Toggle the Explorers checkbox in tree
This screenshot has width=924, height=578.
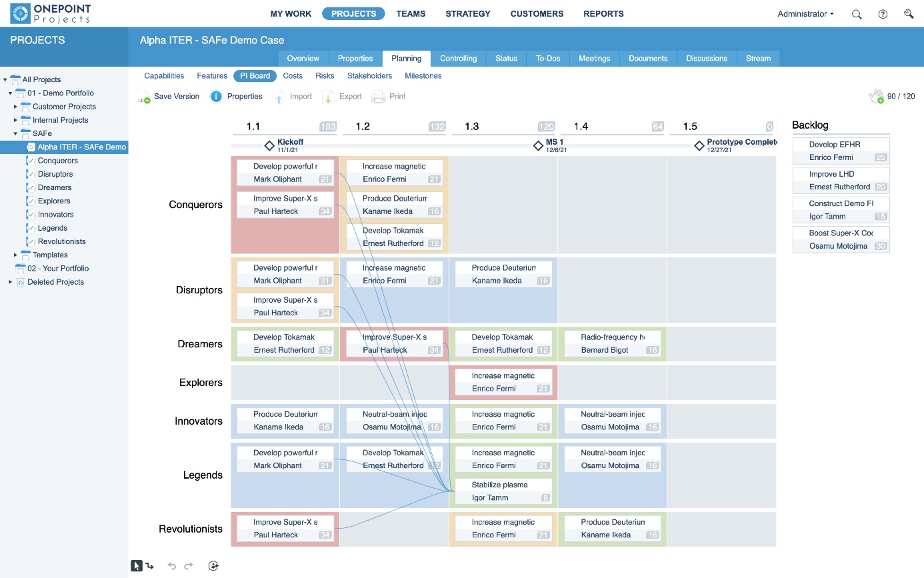(x=31, y=201)
